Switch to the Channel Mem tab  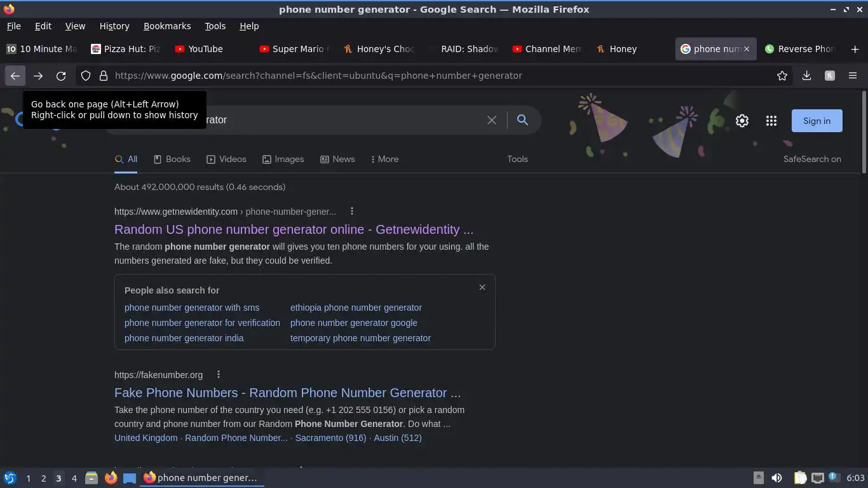(x=546, y=49)
